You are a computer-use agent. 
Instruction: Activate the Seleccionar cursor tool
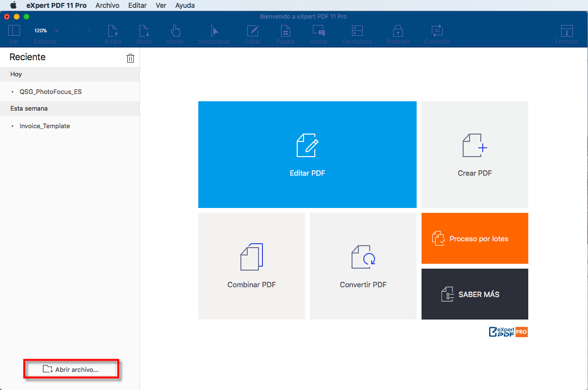(x=214, y=31)
